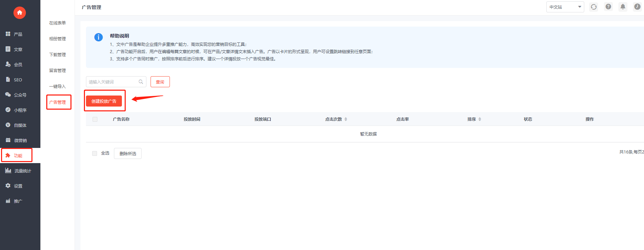This screenshot has height=250, width=644.
Task: Open 广告管理 submenu item
Action: (57, 102)
